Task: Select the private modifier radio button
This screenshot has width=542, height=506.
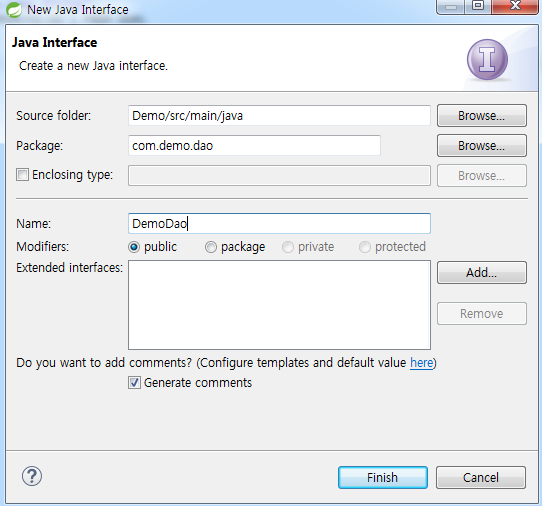Action: pos(288,247)
